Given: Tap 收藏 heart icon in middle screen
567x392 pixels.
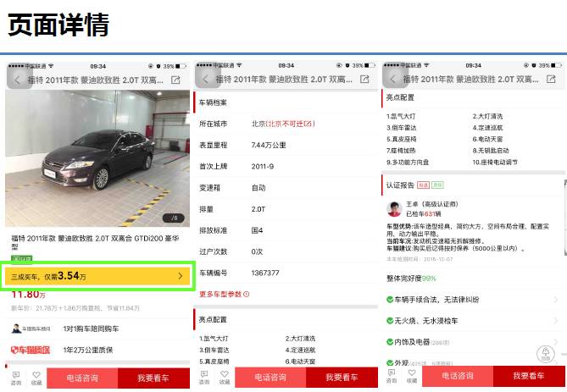Looking at the screenshot, I should tap(225, 378).
